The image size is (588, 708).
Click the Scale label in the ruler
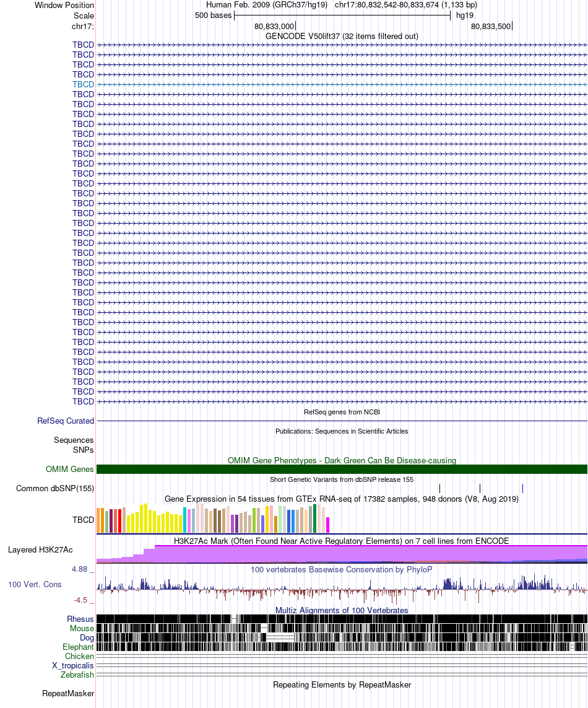click(84, 16)
